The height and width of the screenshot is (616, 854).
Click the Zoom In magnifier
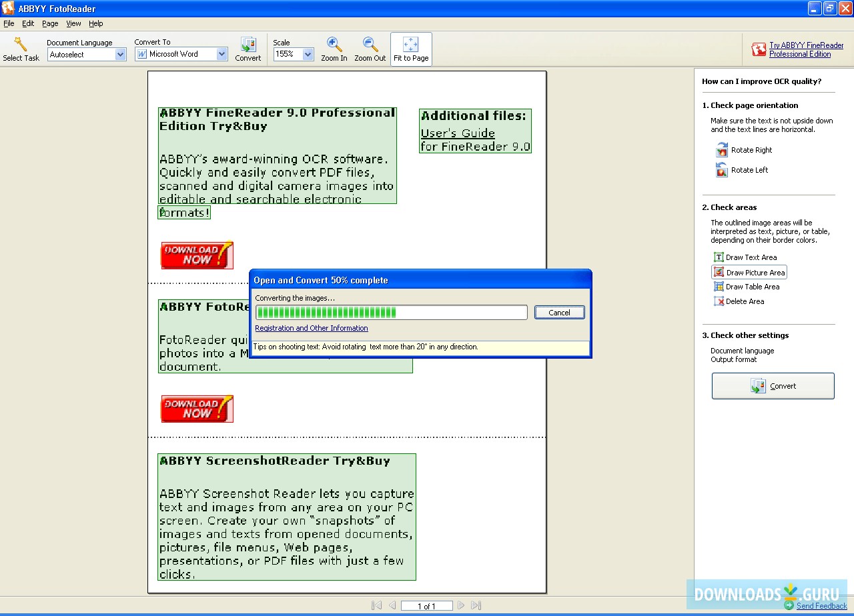coord(334,45)
